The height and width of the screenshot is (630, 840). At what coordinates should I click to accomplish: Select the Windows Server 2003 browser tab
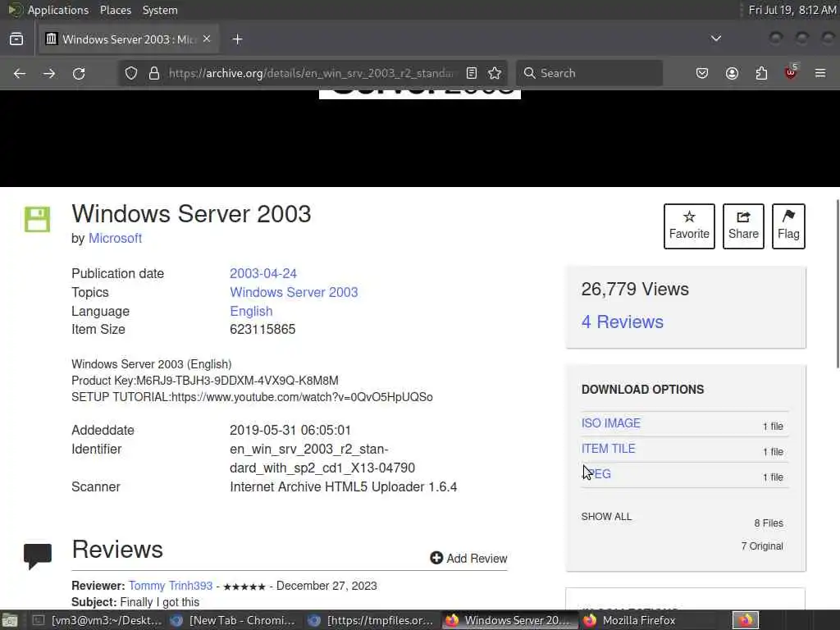(129, 39)
